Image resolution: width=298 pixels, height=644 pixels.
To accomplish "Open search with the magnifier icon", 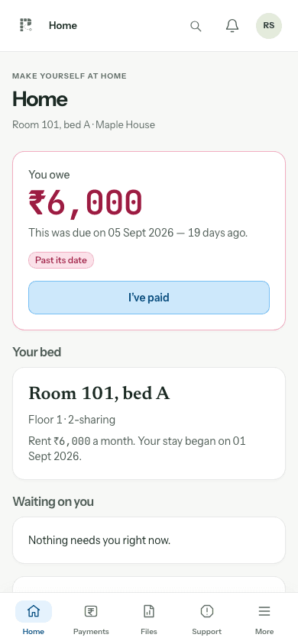I will (x=196, y=26).
